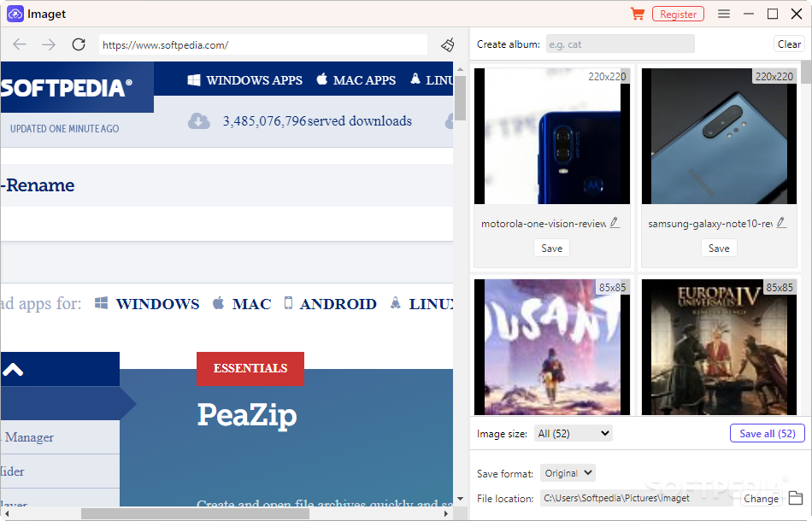
Task: Go back using the browser back arrow
Action: (x=20, y=44)
